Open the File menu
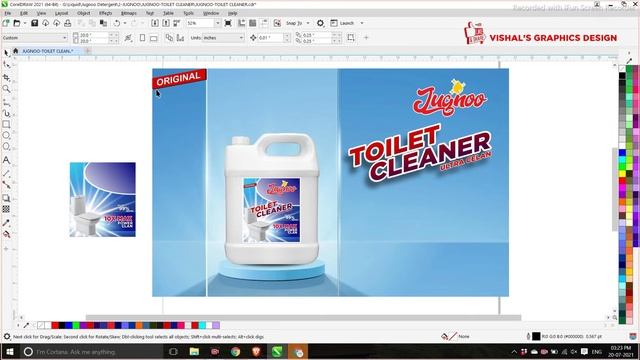The image size is (640, 360). [x=8, y=13]
